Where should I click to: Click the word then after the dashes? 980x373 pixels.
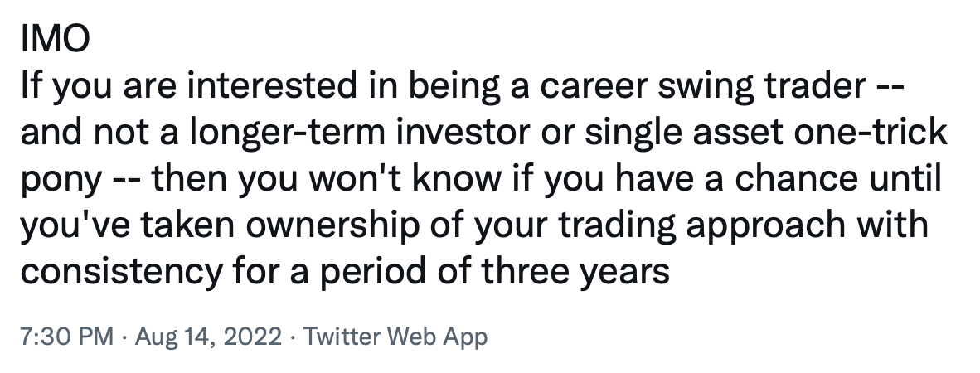[189, 179]
